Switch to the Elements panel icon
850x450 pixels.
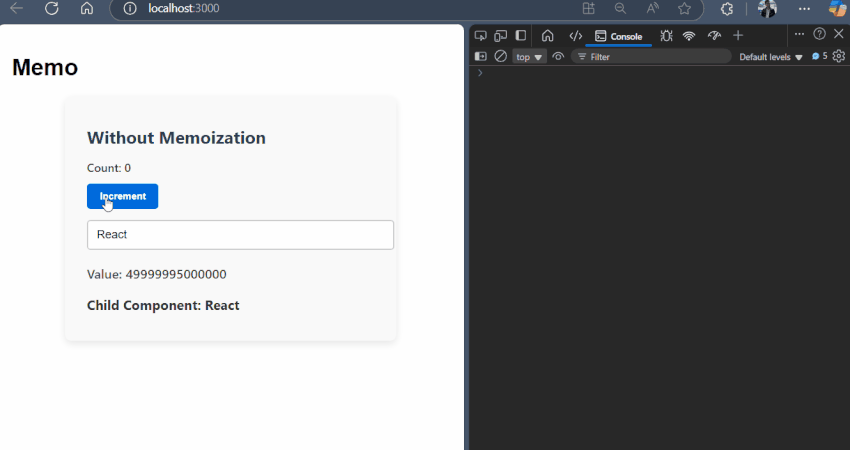pyautogui.click(x=575, y=36)
